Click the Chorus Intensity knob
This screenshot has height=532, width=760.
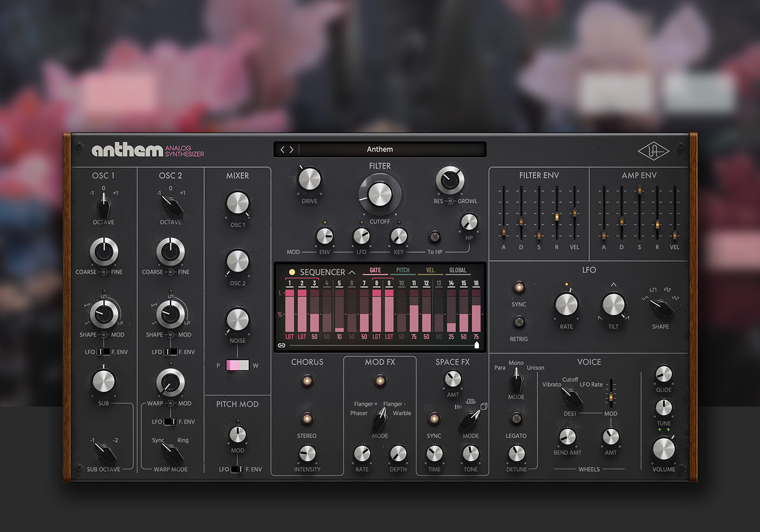pyautogui.click(x=307, y=453)
